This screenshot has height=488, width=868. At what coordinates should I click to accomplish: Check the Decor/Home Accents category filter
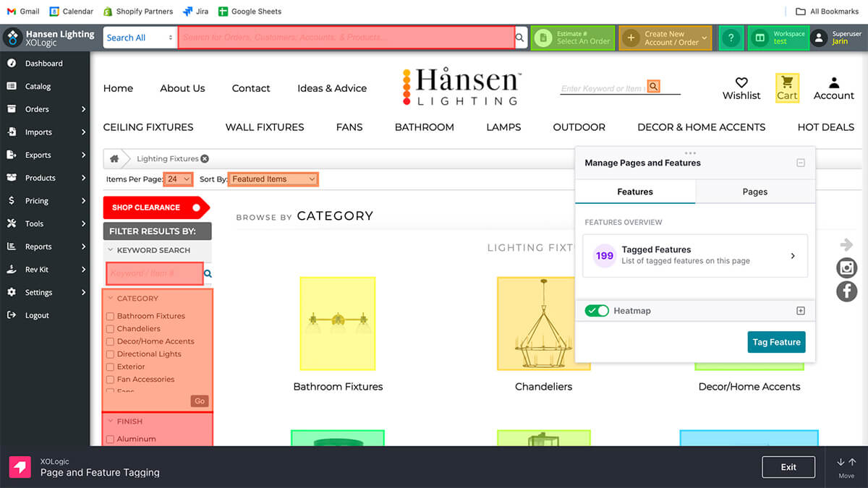tap(110, 341)
